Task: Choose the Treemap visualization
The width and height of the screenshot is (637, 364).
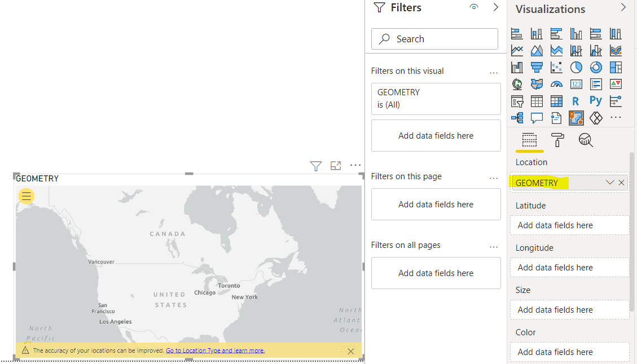Action: click(616, 68)
